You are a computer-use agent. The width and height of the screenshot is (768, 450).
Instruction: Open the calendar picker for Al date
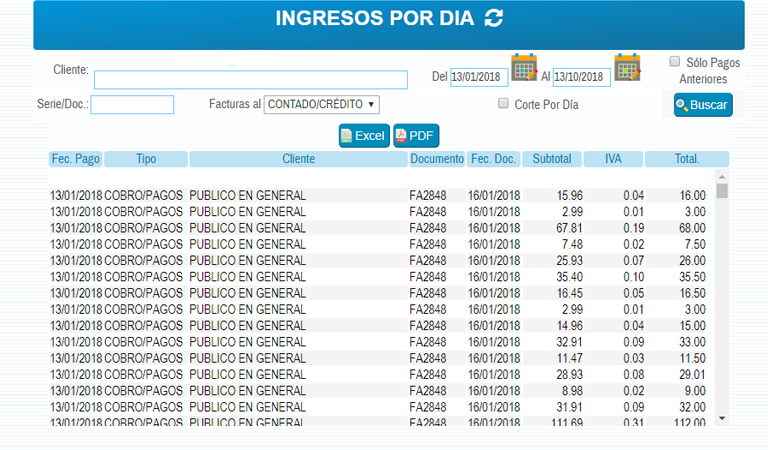[627, 68]
